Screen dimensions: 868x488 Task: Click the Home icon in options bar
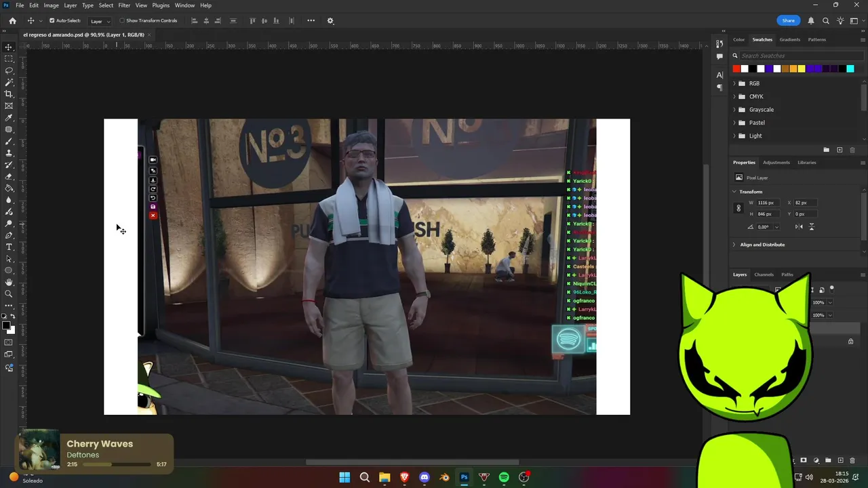(x=12, y=20)
